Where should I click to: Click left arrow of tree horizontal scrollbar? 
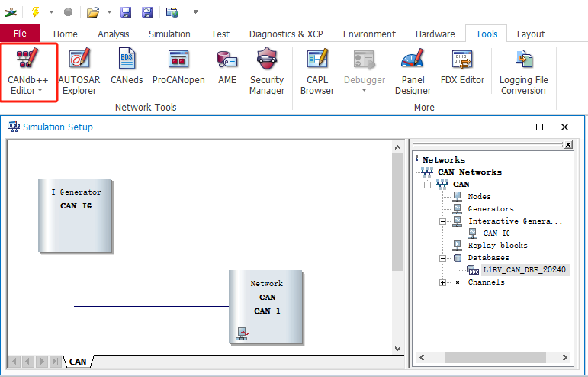click(x=422, y=357)
